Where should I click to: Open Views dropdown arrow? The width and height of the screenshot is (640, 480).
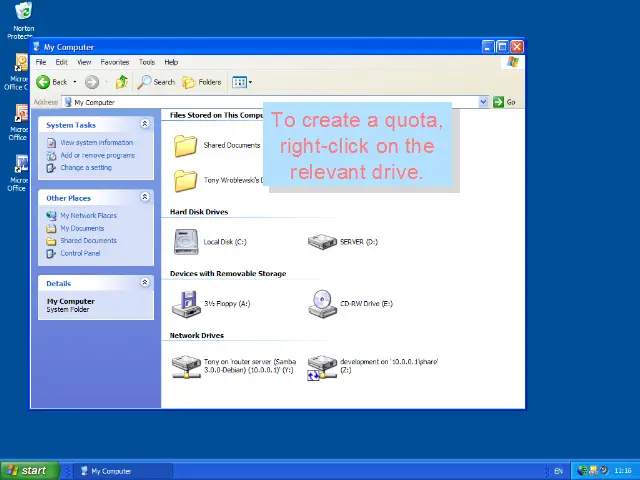pos(250,82)
